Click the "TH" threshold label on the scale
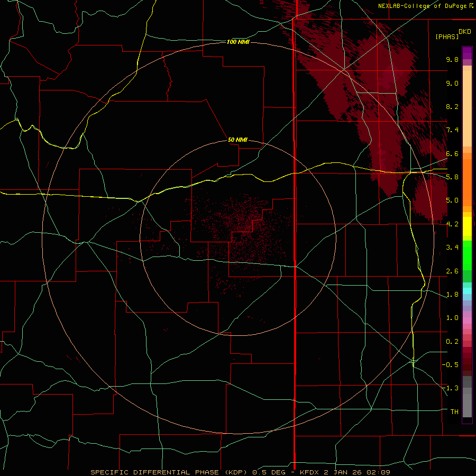 [454, 412]
